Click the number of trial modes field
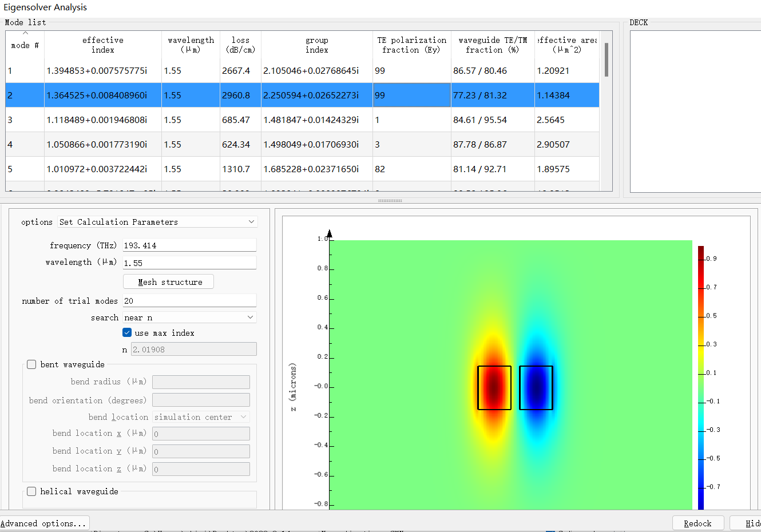The height and width of the screenshot is (532, 761). 189,301
